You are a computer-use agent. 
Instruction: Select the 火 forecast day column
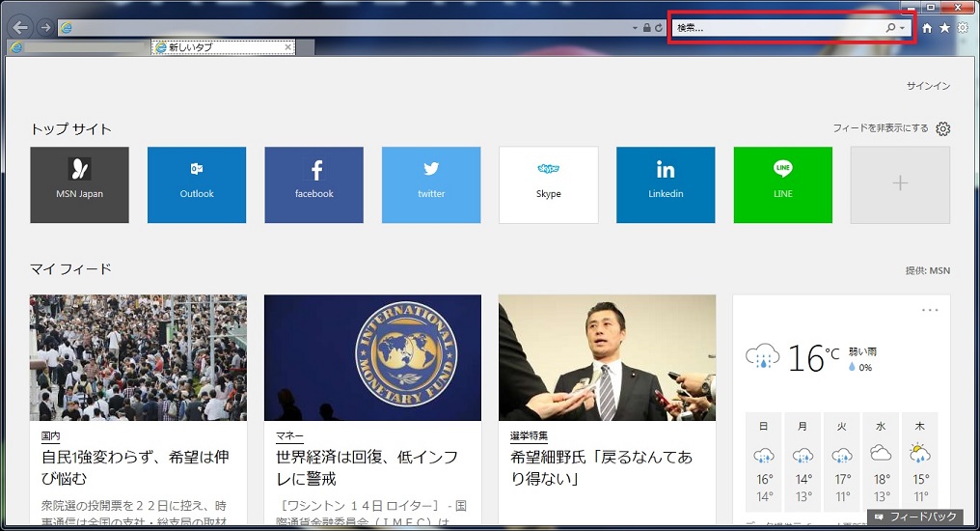pyautogui.click(x=842, y=464)
